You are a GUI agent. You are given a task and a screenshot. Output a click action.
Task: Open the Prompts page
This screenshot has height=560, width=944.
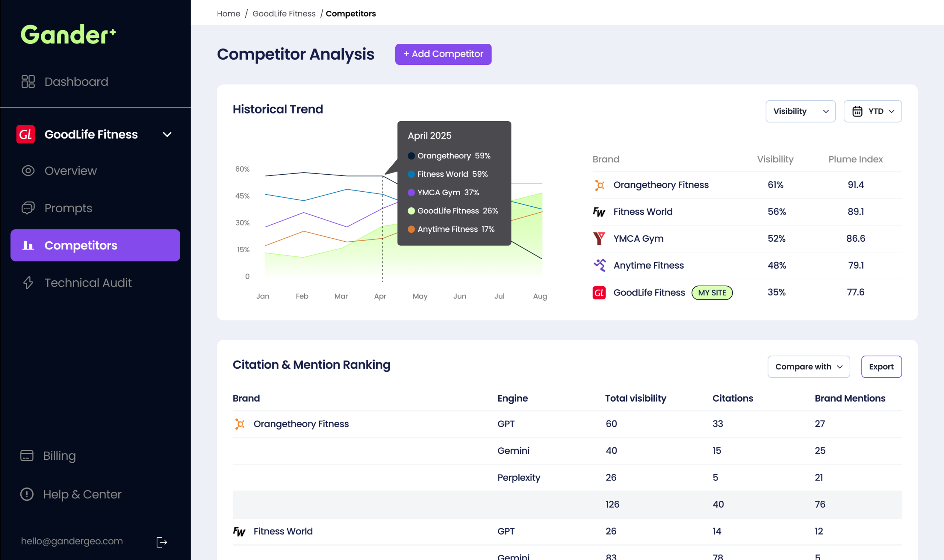68,208
